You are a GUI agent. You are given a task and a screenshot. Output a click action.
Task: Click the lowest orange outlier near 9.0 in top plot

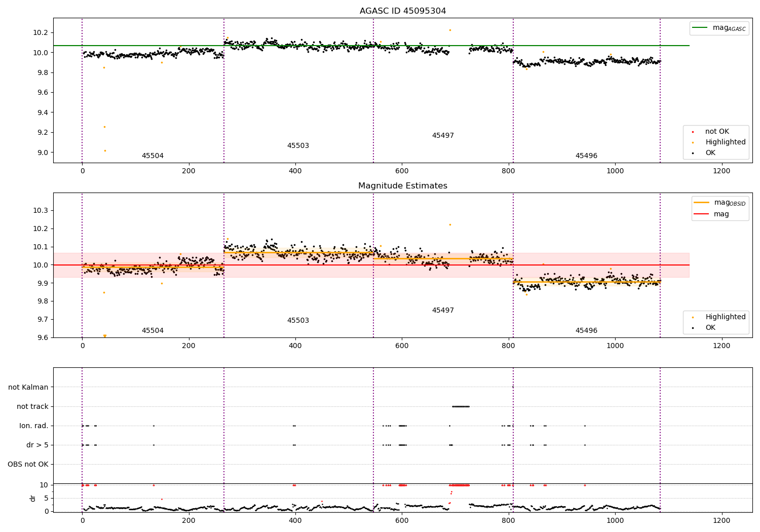tap(105, 150)
